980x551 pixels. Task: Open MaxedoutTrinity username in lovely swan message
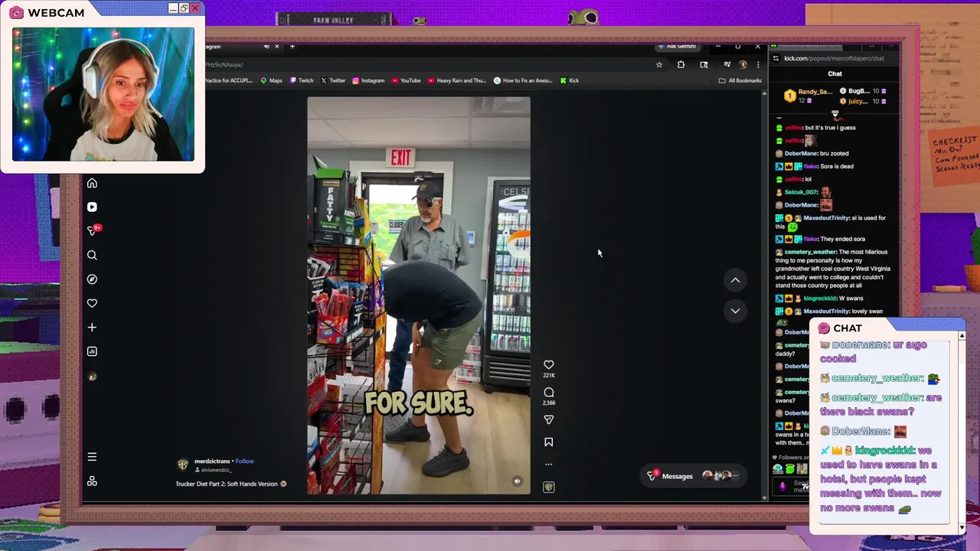click(825, 311)
